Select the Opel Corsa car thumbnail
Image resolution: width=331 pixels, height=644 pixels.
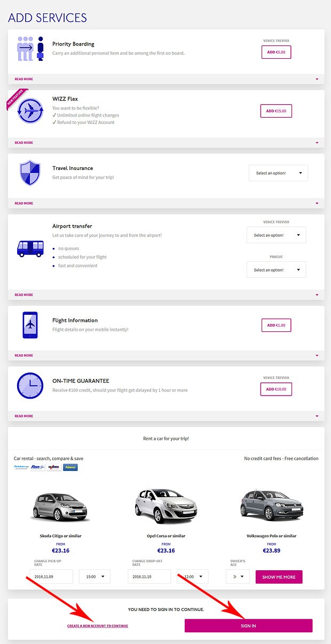pos(165,503)
